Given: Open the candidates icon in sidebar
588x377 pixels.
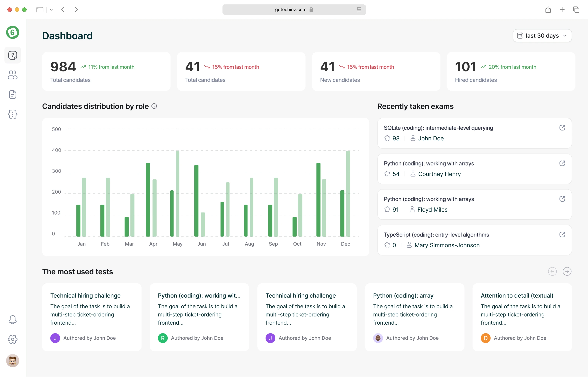Looking at the screenshot, I should coord(12,75).
